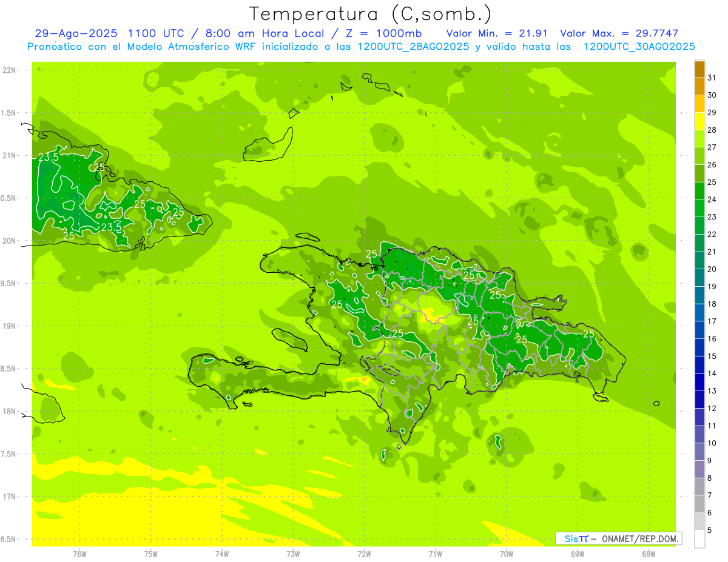Pick the purple legend swatch between 9 and 10
This screenshot has height=562, width=728.
point(699,452)
